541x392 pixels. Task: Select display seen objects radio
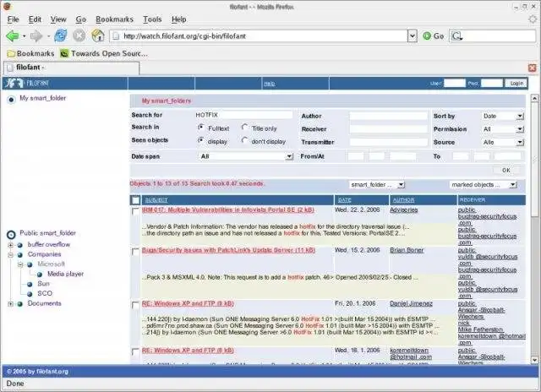click(201, 140)
